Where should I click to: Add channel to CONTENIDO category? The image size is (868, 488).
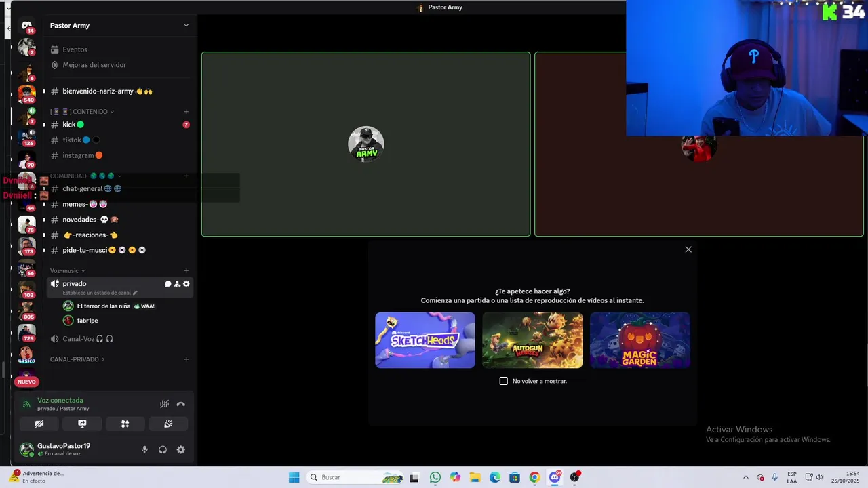click(186, 112)
